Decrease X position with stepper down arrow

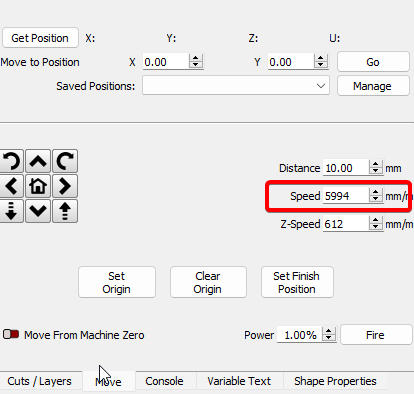click(196, 65)
